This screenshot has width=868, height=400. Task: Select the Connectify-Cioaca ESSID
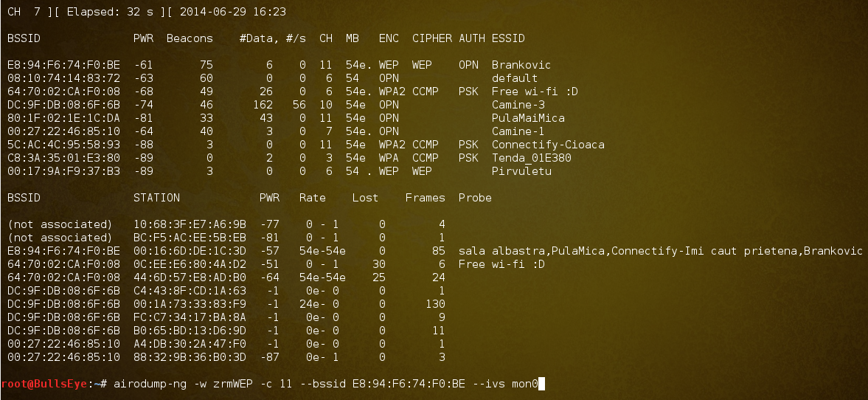click(x=547, y=145)
